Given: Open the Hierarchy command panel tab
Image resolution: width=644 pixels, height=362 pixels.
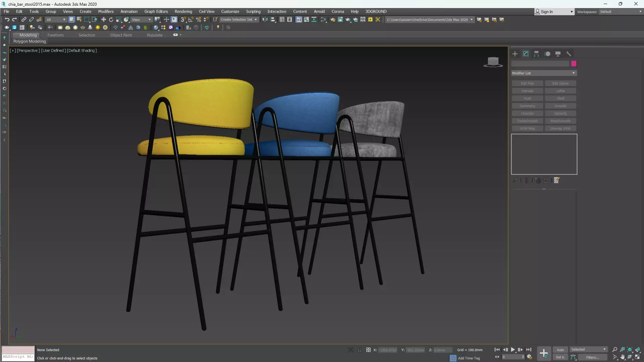Looking at the screenshot, I should pyautogui.click(x=536, y=54).
